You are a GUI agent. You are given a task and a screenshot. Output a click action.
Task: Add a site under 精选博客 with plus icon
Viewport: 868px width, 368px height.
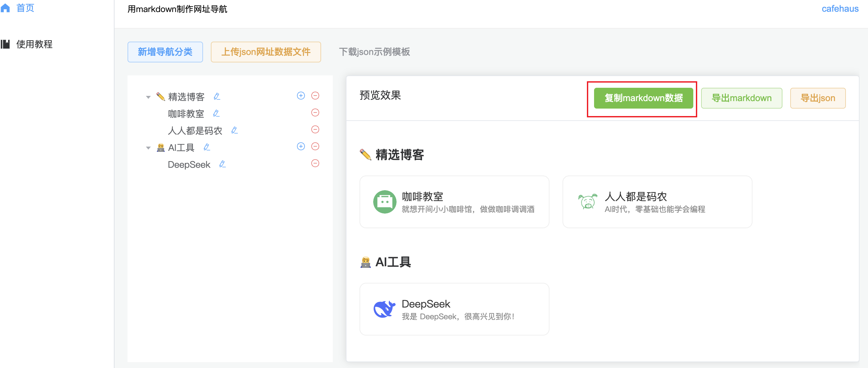click(x=301, y=96)
